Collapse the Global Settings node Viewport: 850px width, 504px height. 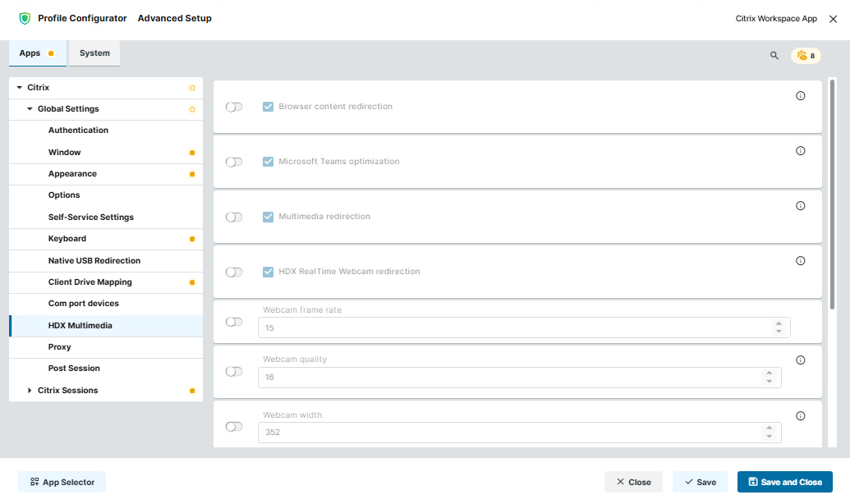click(30, 109)
